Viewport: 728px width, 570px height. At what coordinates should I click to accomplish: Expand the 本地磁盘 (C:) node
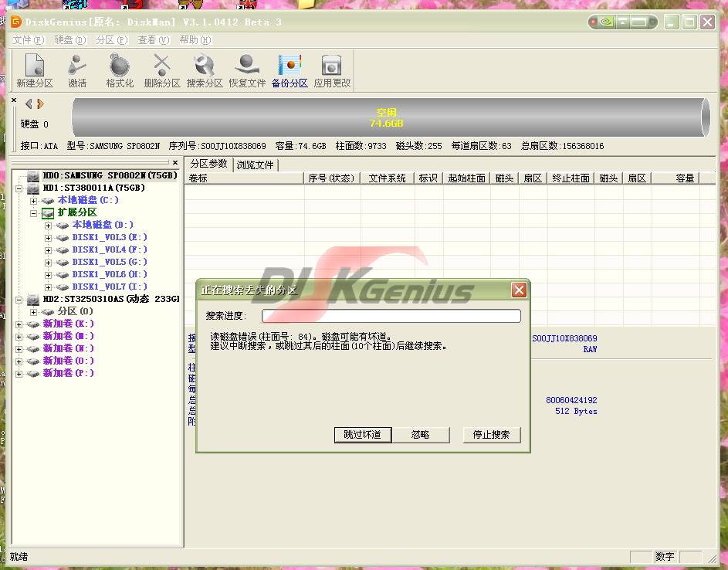(33, 201)
